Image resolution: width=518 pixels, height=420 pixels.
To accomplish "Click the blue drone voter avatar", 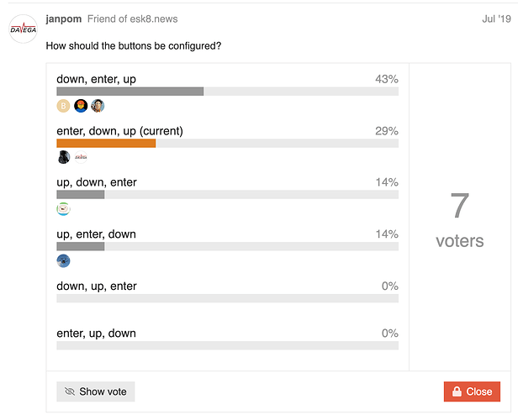I will 64,261.
